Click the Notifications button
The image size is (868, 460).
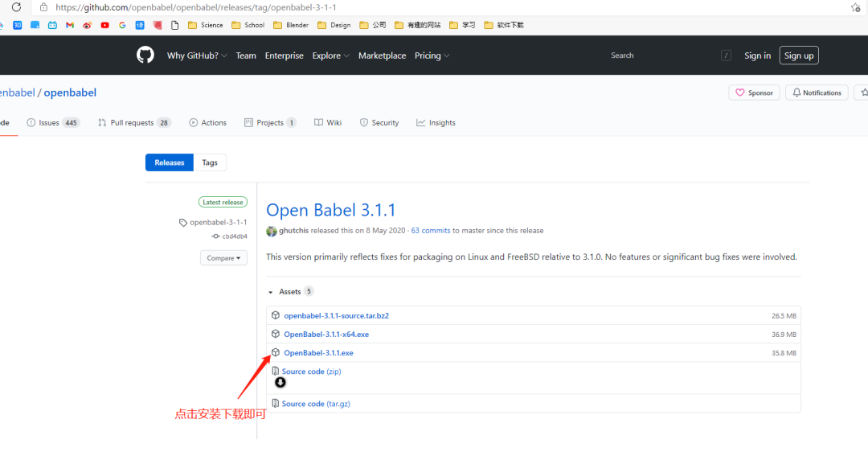coord(817,92)
